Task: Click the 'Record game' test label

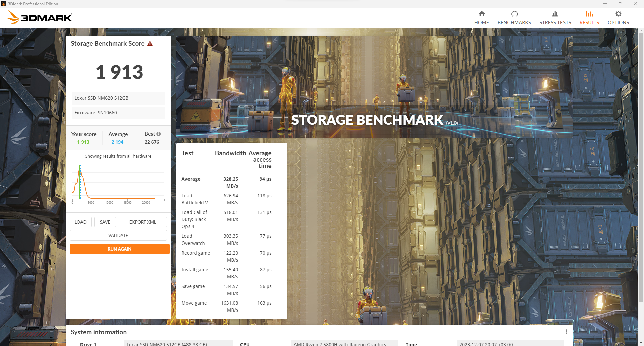Action: click(x=196, y=253)
